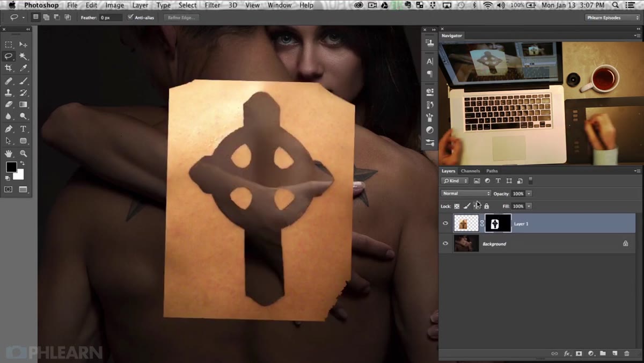Switch to the Paths tab

pyautogui.click(x=492, y=171)
